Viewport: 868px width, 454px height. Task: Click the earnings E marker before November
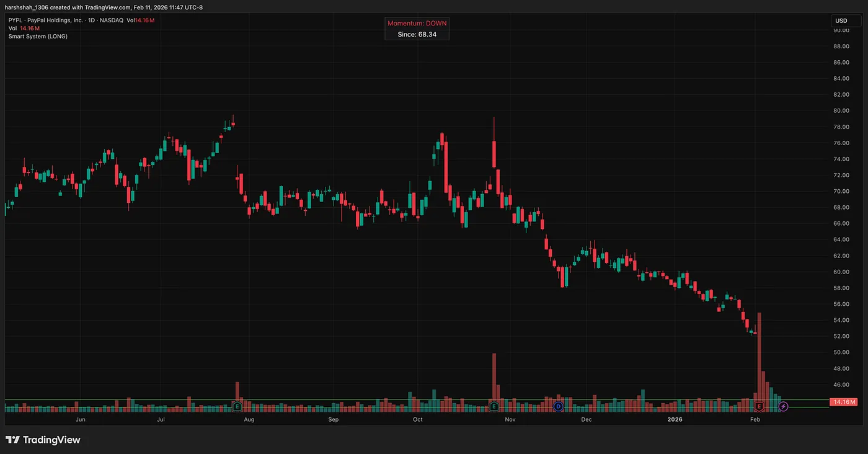(494, 406)
